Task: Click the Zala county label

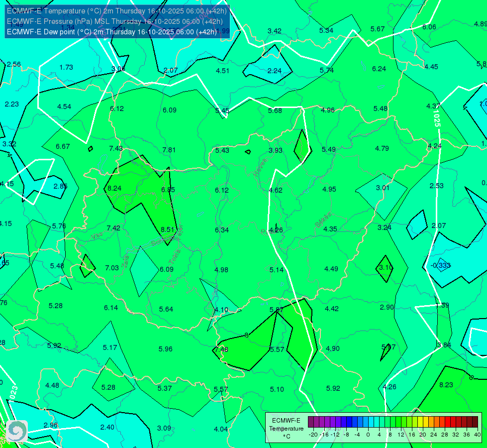Action: click(125, 262)
